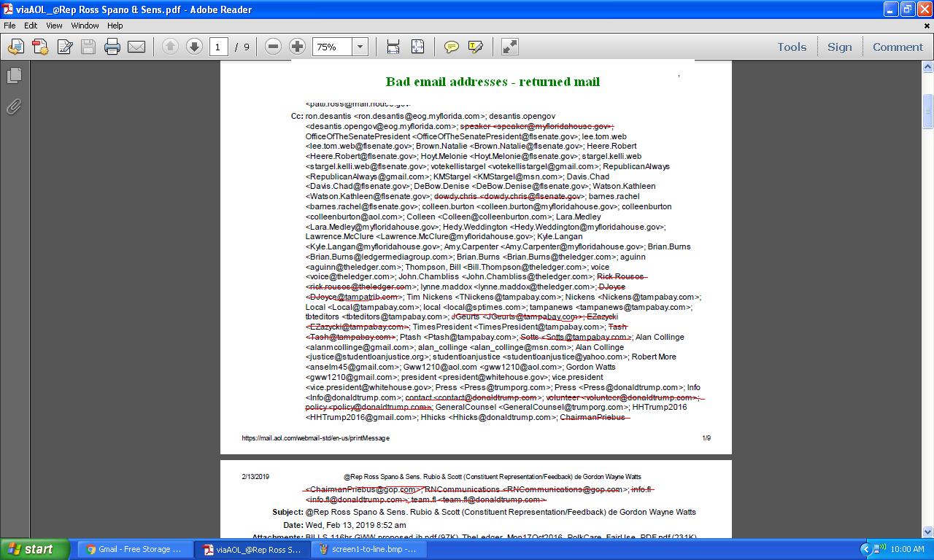Click the print file icon
This screenshot has height=560, width=934.
point(112,47)
